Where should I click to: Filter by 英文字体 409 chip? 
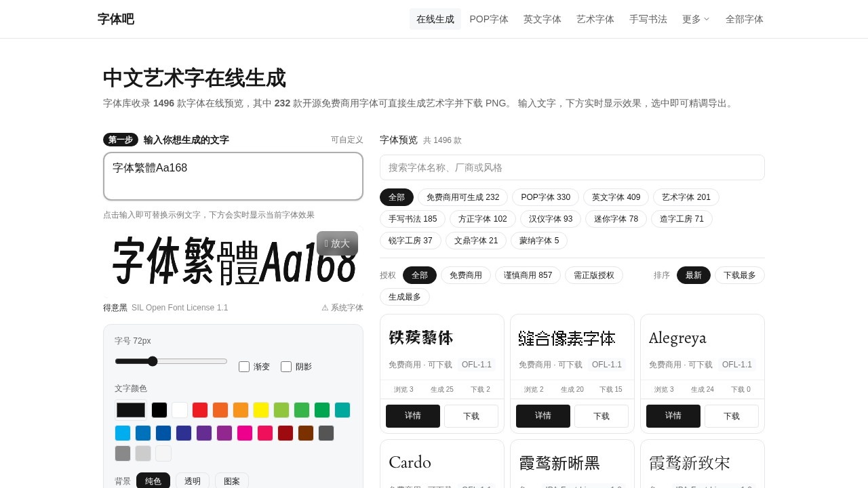pos(616,197)
